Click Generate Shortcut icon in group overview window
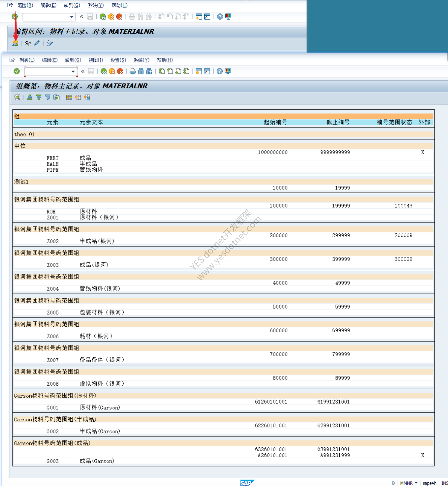The height and width of the screenshot is (486, 448). pos(207,71)
